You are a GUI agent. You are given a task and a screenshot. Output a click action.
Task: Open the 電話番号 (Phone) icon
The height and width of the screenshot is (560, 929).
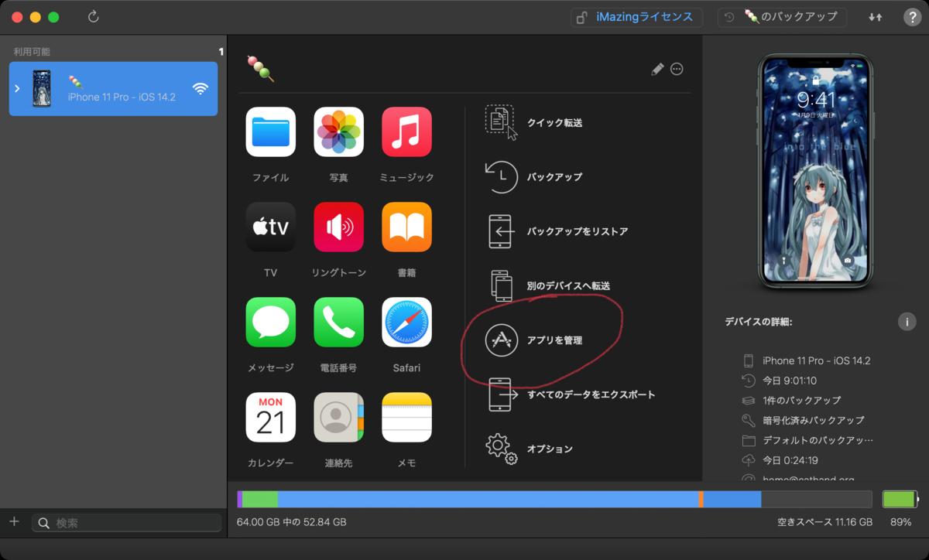(338, 322)
